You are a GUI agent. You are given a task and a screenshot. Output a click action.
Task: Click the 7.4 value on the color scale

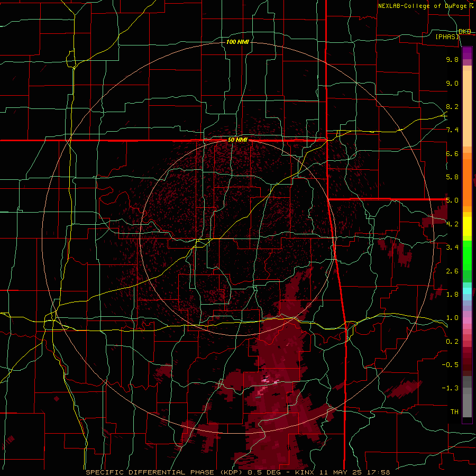tap(452, 130)
